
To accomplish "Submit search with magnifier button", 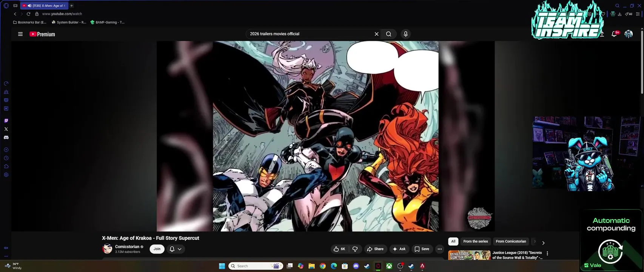I will click(388, 34).
